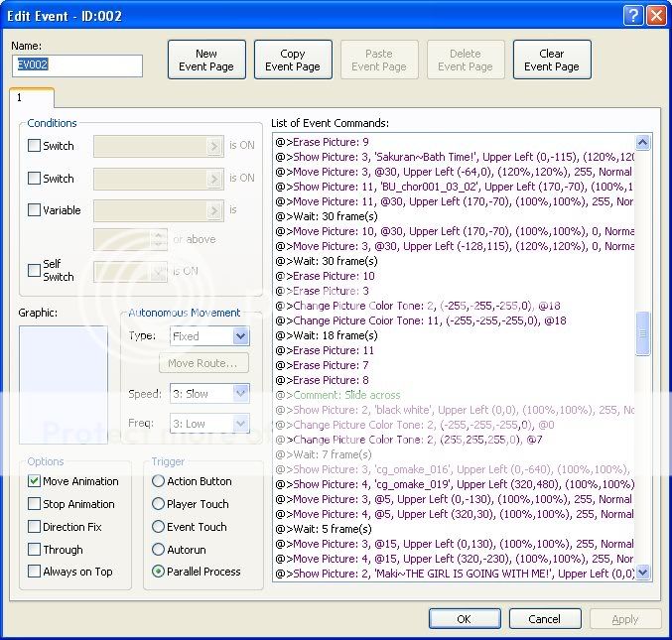The height and width of the screenshot is (640, 672).
Task: Toggle the Variable condition checkbox
Action: 35,210
